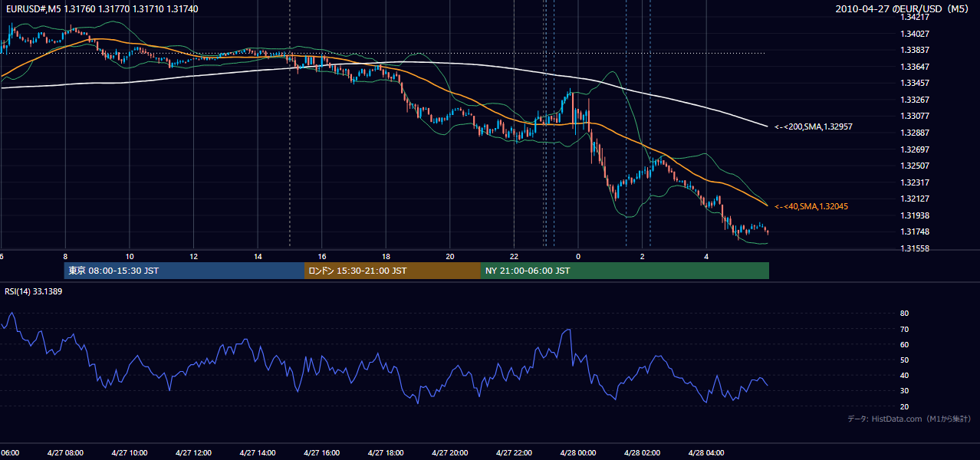Click hour label 16 under the price chart

(x=322, y=257)
